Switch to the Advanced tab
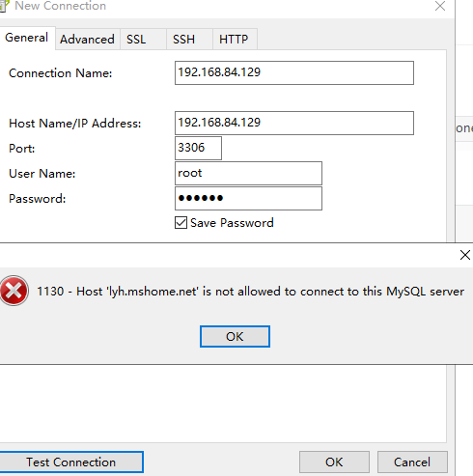This screenshot has height=476, width=473. (87, 40)
